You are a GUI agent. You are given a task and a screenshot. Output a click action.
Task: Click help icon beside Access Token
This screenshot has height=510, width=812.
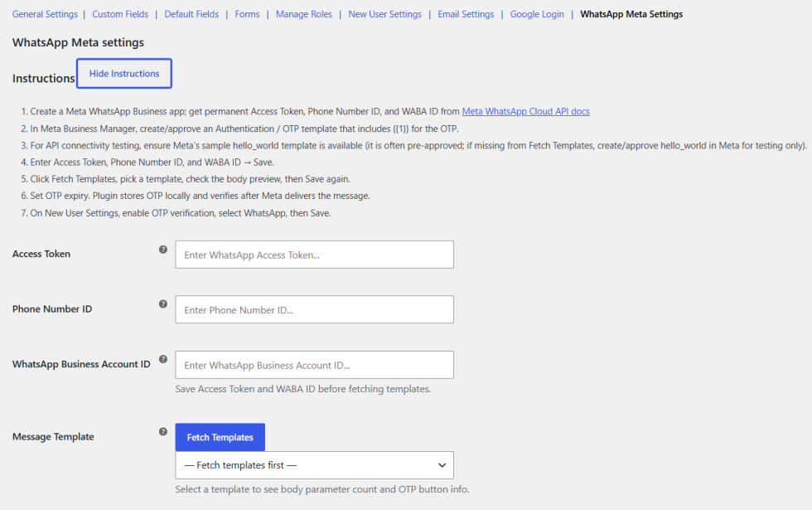tap(163, 250)
